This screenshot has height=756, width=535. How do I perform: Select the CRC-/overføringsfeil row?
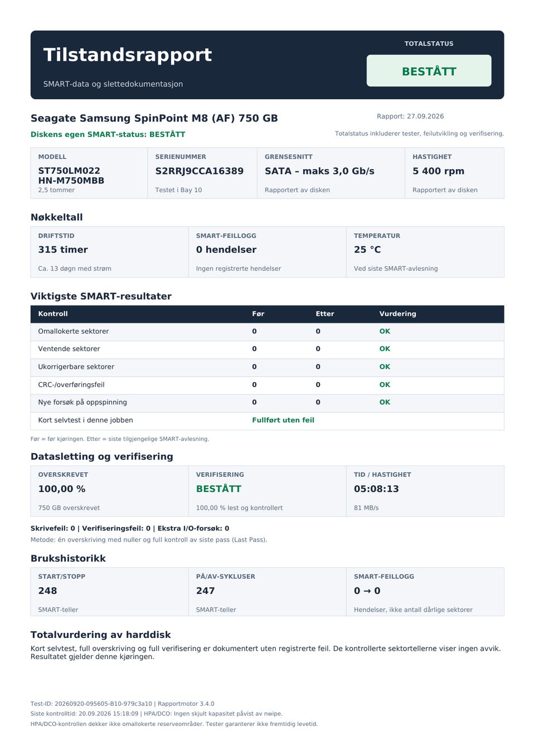(x=267, y=384)
